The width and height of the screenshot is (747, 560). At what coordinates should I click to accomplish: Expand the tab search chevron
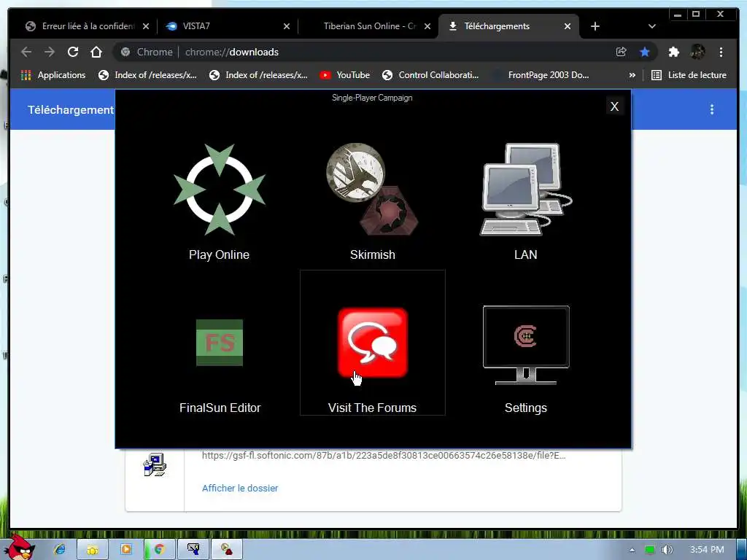pos(651,26)
